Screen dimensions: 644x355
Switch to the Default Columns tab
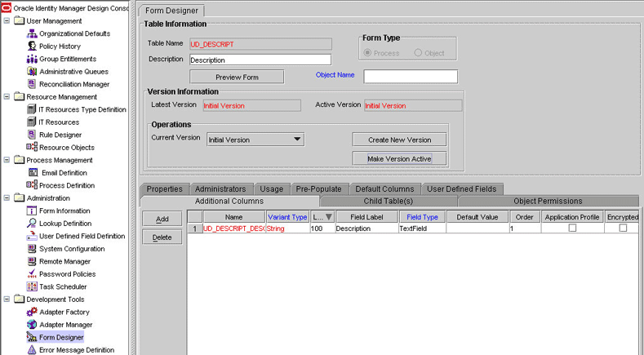(384, 189)
